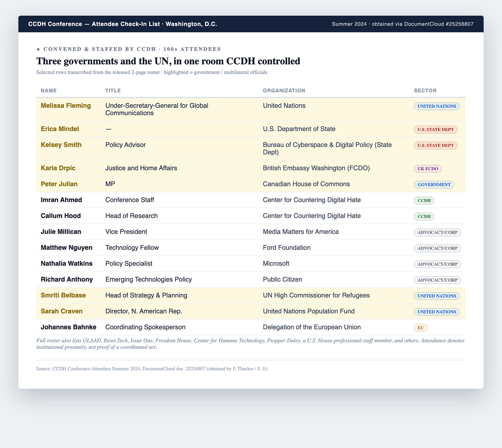502x448 pixels.
Task: Click the title Under-Secretary-General for Global Communications
Action: (x=157, y=109)
